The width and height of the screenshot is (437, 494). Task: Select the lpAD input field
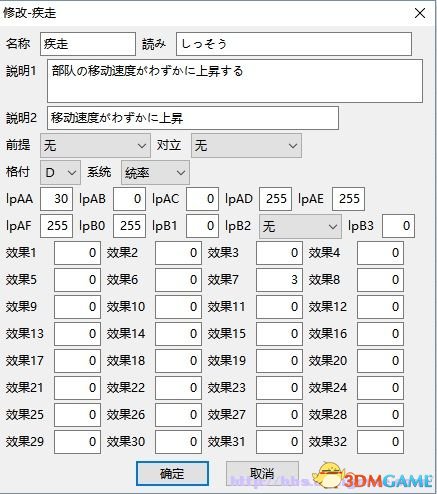[x=276, y=199]
